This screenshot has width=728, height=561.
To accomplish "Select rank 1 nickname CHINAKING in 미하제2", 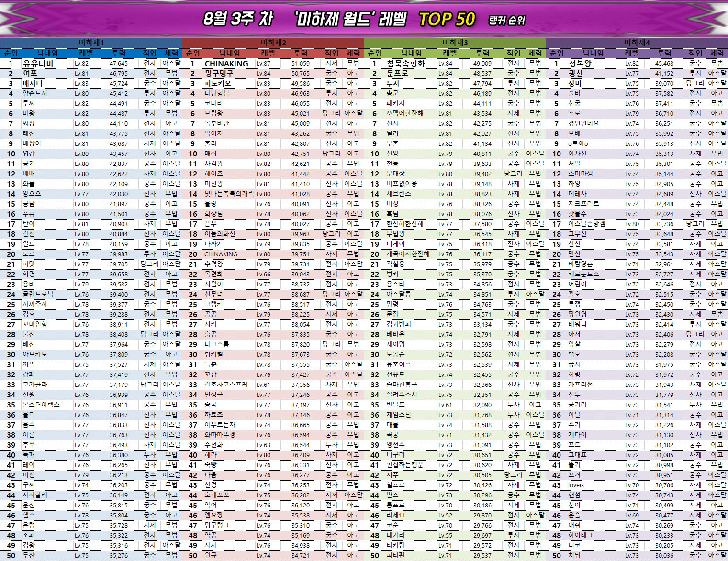I will click(x=226, y=64).
